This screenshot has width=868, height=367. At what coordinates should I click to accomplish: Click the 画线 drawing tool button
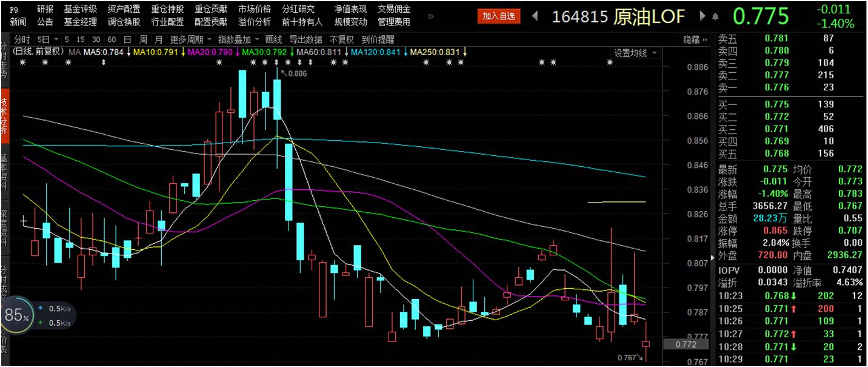click(274, 39)
